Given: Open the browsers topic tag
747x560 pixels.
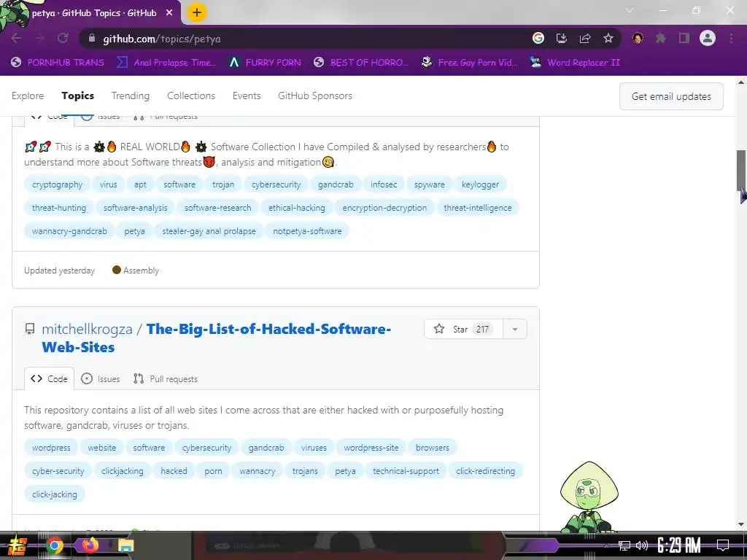Looking at the screenshot, I should tap(433, 448).
